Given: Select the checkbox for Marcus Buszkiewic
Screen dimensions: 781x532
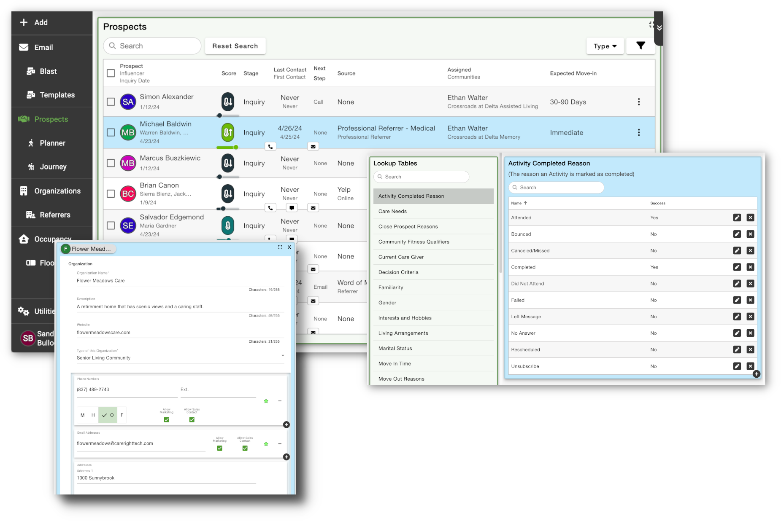Looking at the screenshot, I should tap(111, 163).
